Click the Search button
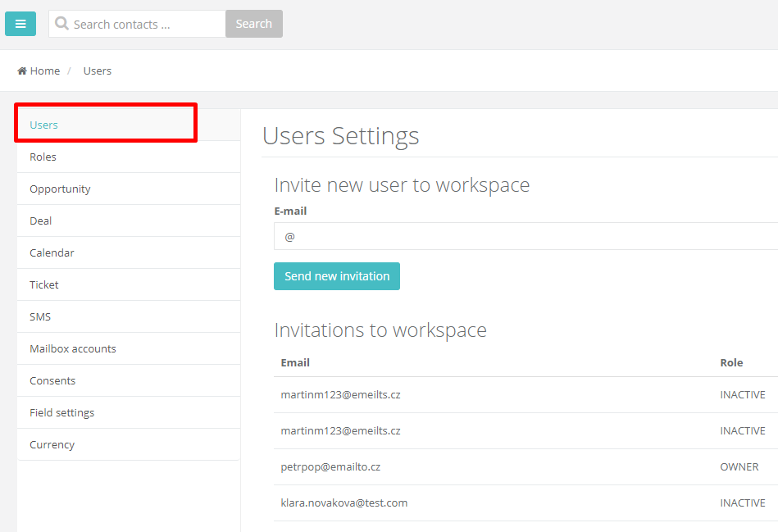778x532 pixels. [254, 24]
